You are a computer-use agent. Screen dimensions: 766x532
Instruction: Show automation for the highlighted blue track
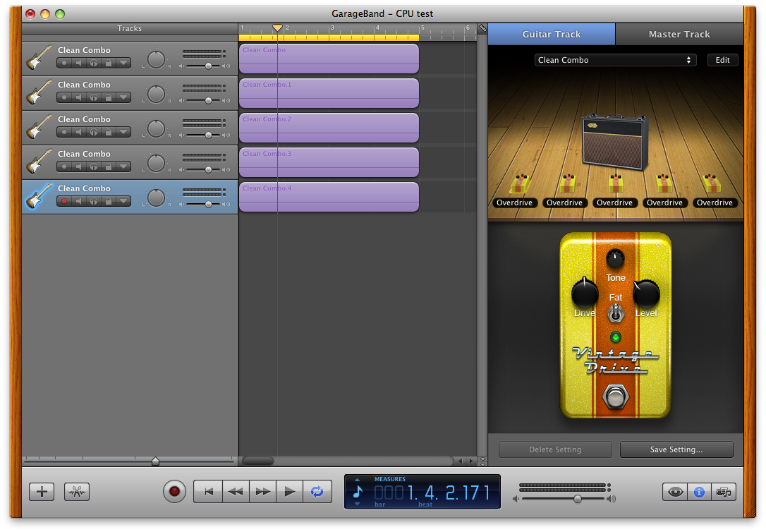(123, 201)
